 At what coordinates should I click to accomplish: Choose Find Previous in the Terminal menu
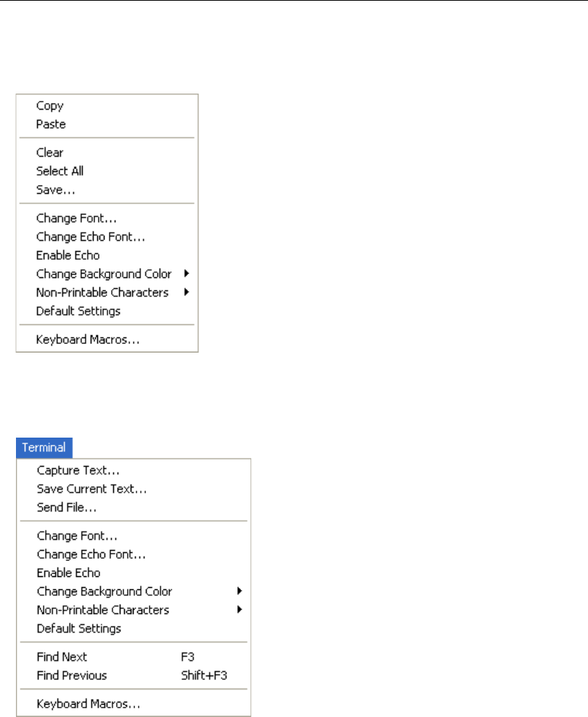click(x=72, y=676)
